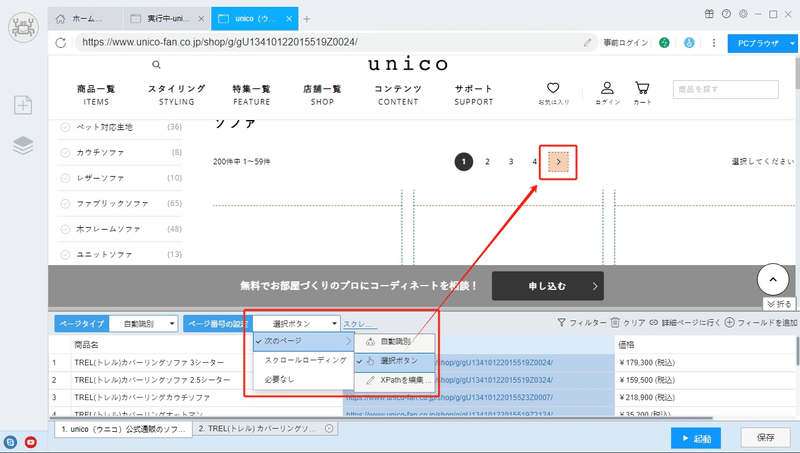The height and width of the screenshot is (453, 800).
Task: Click the 事前ログイン button
Action: coord(626,43)
